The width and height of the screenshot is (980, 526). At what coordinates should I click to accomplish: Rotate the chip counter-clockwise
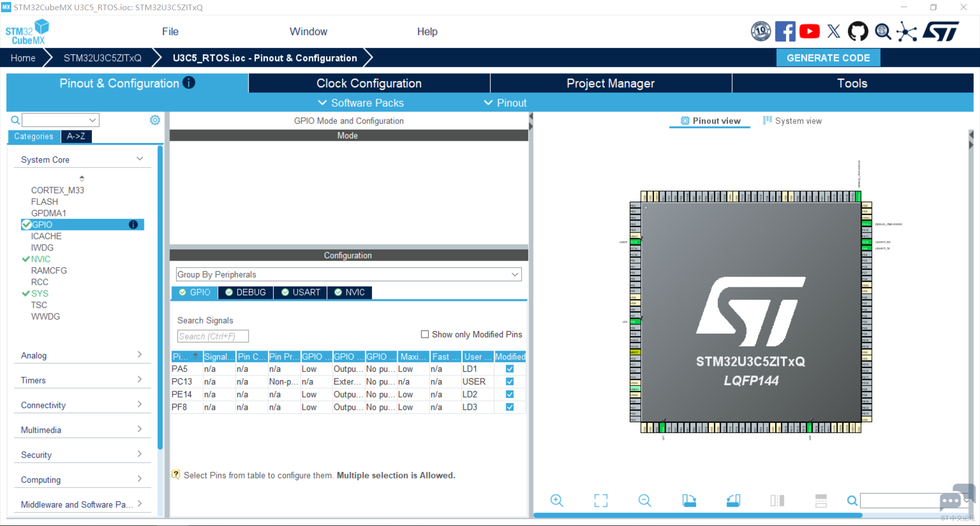pyautogui.click(x=733, y=500)
